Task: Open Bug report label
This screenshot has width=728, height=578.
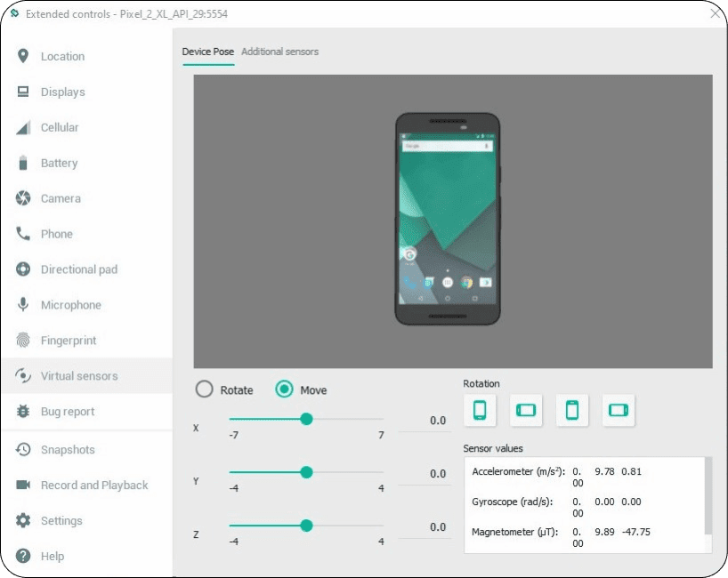Action: 68,412
